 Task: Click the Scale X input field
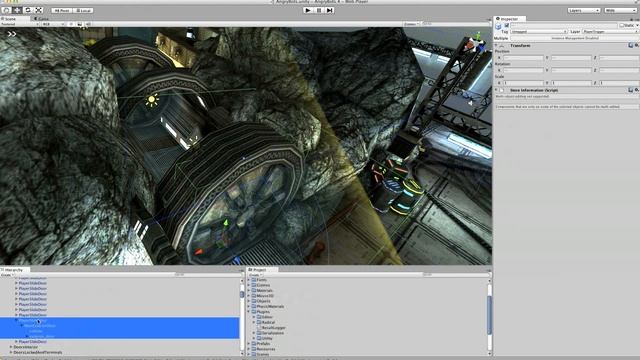[x=523, y=83]
